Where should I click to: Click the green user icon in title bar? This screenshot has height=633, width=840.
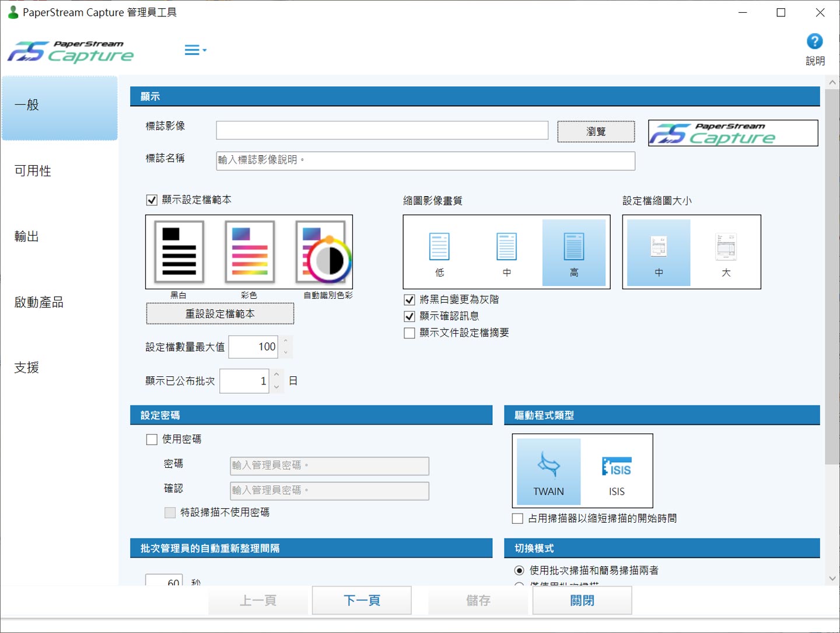(x=13, y=12)
